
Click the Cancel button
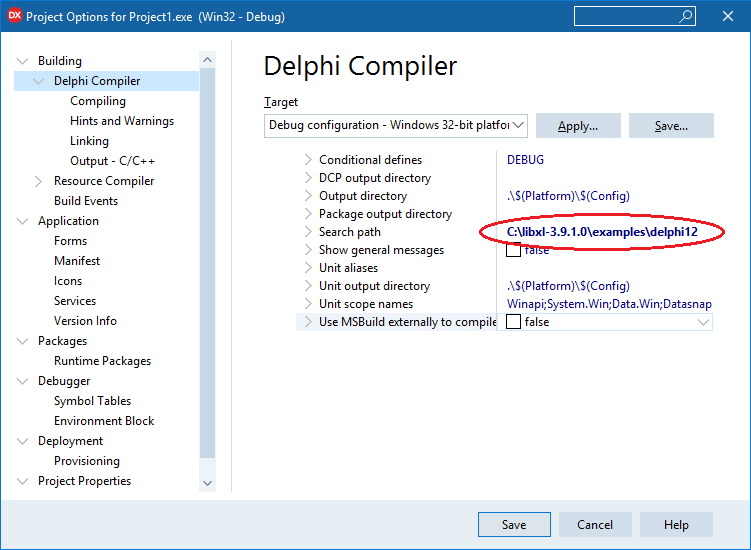point(595,525)
